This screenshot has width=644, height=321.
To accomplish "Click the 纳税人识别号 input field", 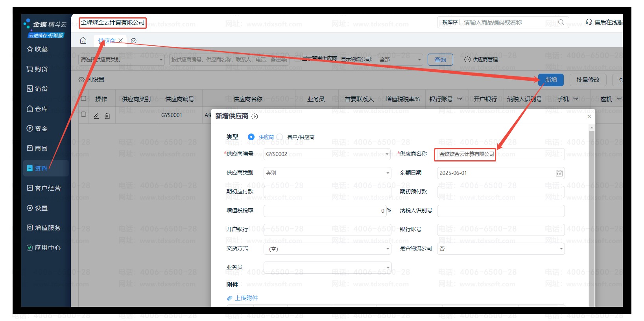I will 500,211.
